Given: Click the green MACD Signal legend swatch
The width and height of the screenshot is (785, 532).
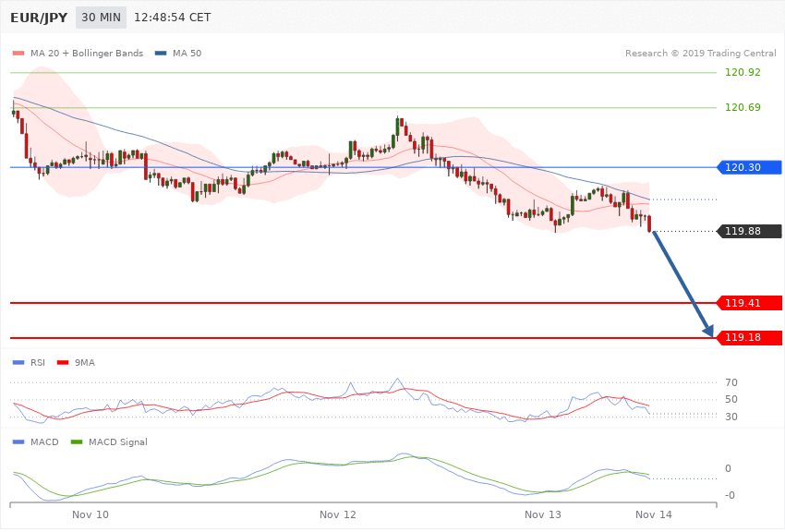Looking at the screenshot, I should click(77, 441).
